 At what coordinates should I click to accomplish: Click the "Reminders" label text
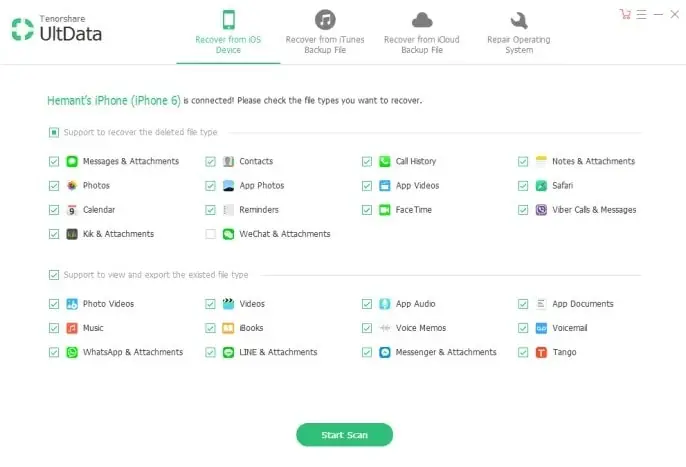tap(259, 210)
